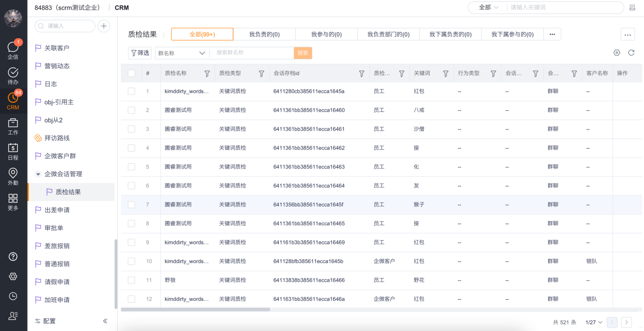This screenshot has width=644, height=331.
Task: Filter the 质检名称 column
Action: [x=207, y=74]
